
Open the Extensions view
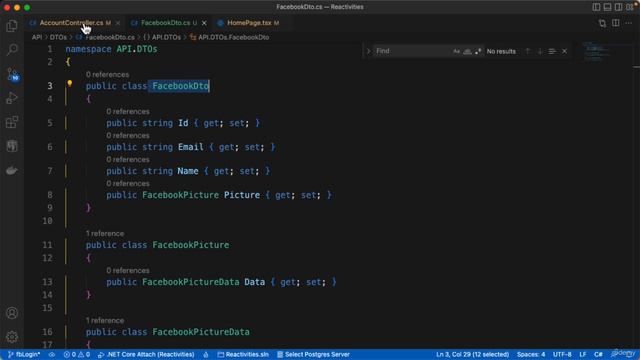pos(12,122)
